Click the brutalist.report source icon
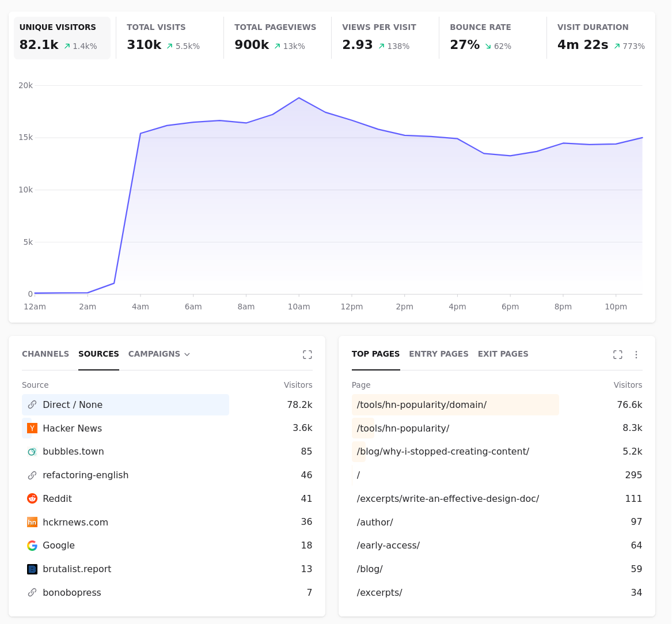This screenshot has width=672, height=624. (32, 569)
